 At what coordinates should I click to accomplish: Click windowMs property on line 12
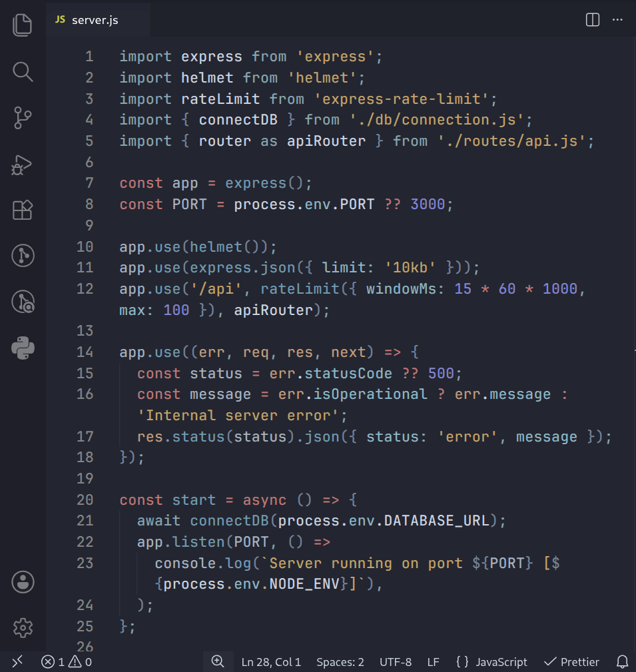[x=401, y=289]
